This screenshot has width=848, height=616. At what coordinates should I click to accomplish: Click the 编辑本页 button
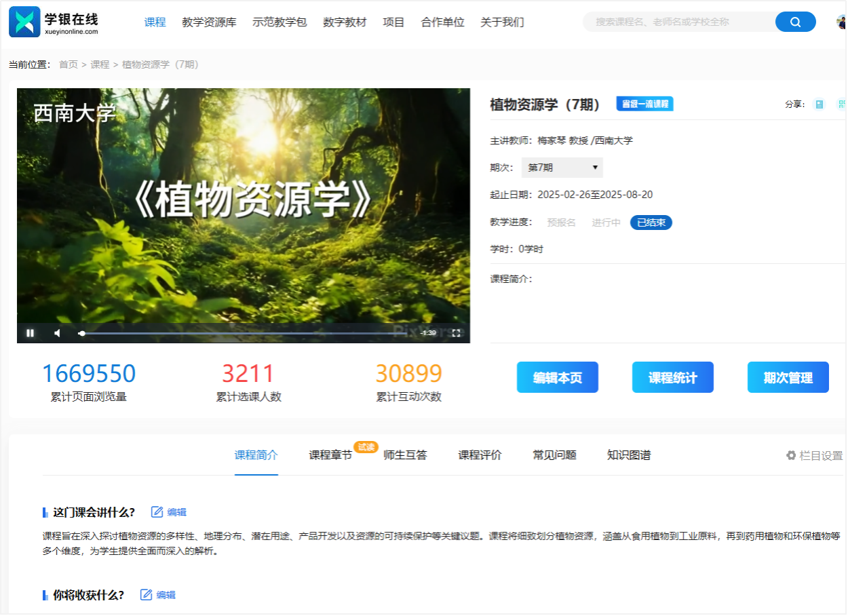(x=557, y=378)
